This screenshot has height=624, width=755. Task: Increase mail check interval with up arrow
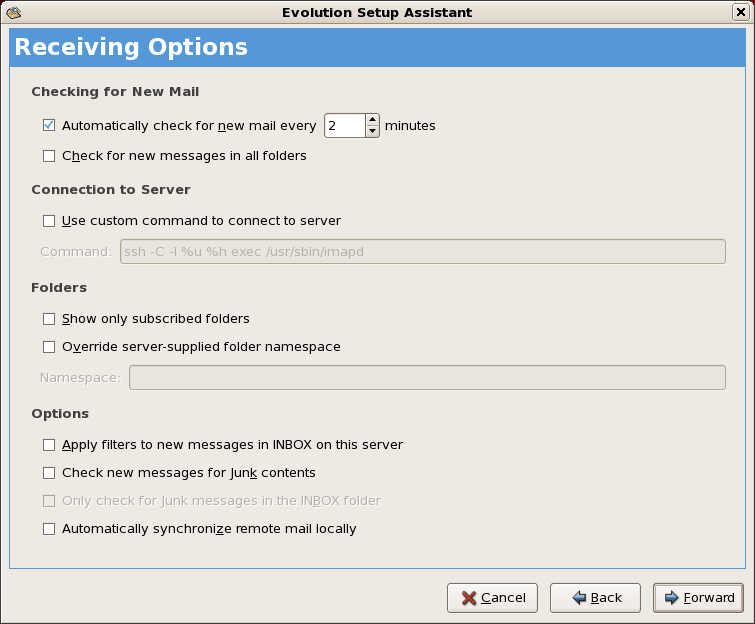tap(373, 120)
